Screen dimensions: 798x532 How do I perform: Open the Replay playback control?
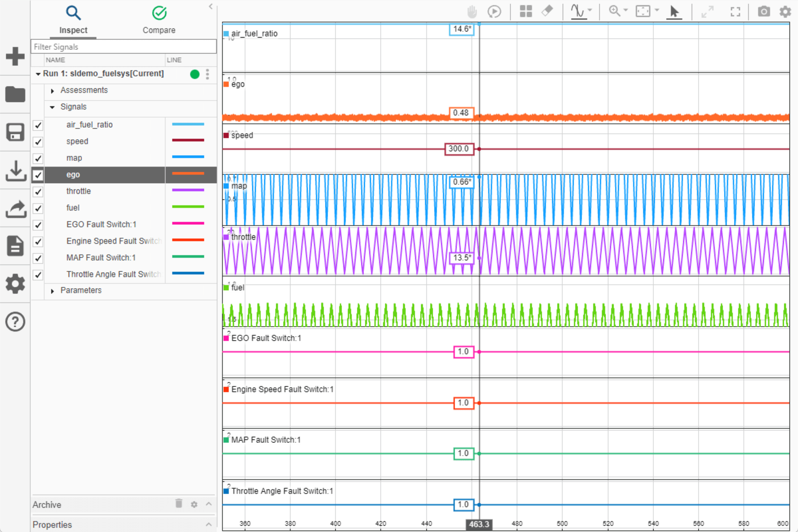(494, 12)
